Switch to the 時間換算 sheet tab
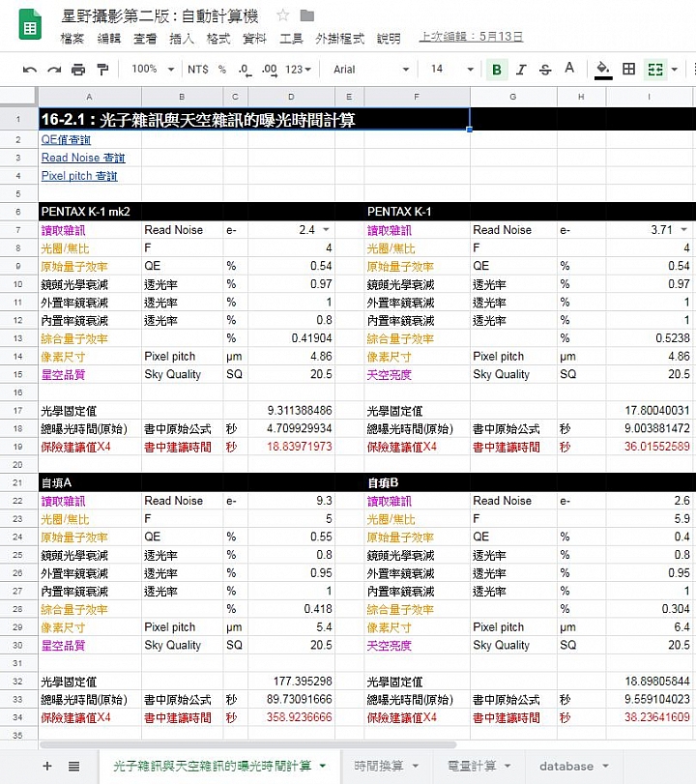This screenshot has width=696, height=784. click(x=379, y=766)
